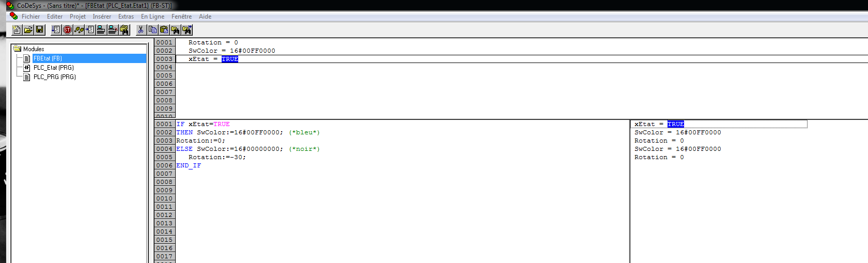Image resolution: width=868 pixels, height=263 pixels.
Task: Click the Modules folder icon in the tree
Action: coord(17,49)
